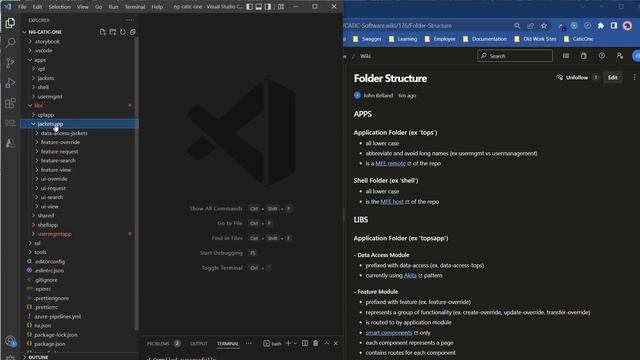
Task: Click the wiki Search box
Action: (515, 56)
